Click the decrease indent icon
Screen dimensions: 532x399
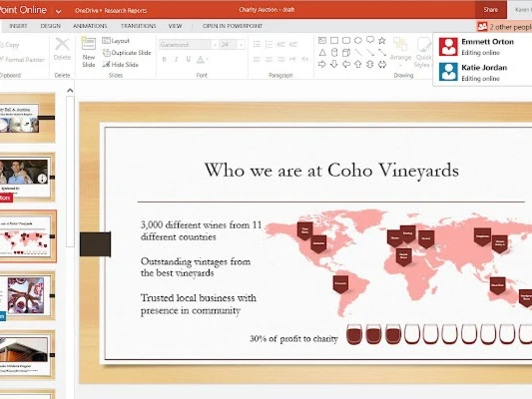[280, 45]
